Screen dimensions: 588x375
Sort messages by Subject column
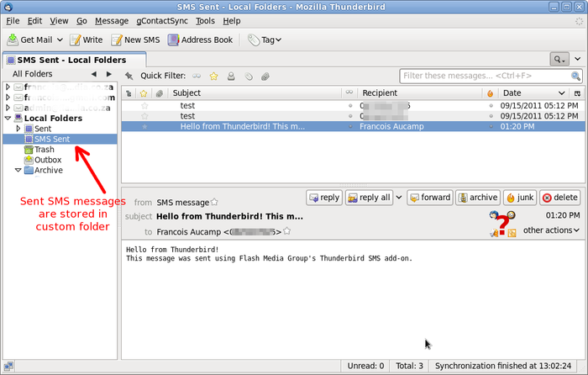255,93
